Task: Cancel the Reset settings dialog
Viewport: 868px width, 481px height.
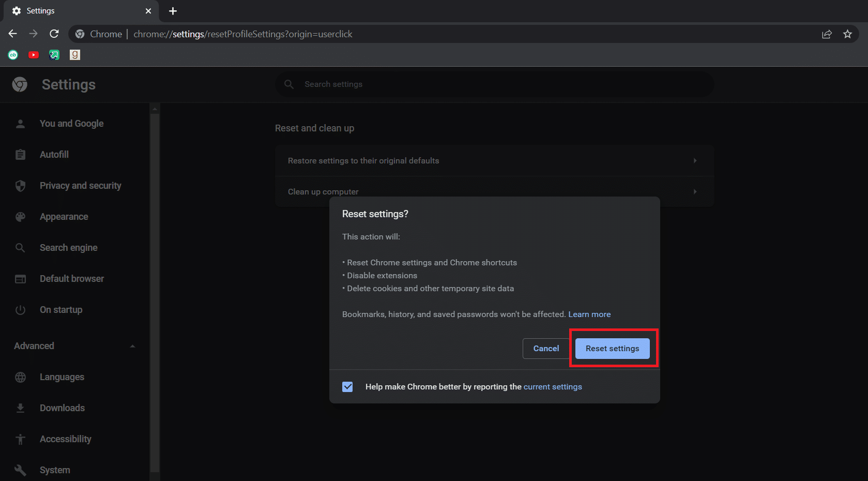Action: (x=546, y=349)
